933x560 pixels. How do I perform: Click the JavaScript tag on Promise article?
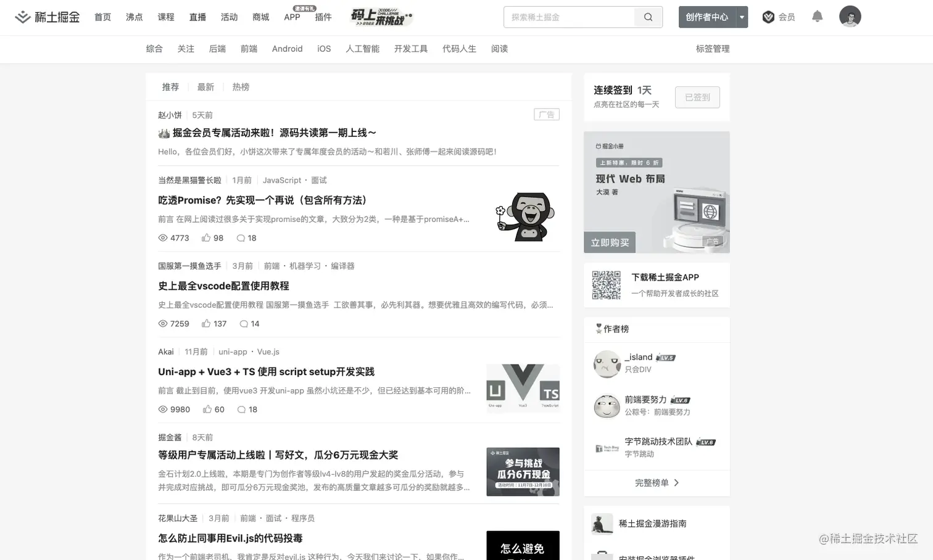pyautogui.click(x=281, y=180)
